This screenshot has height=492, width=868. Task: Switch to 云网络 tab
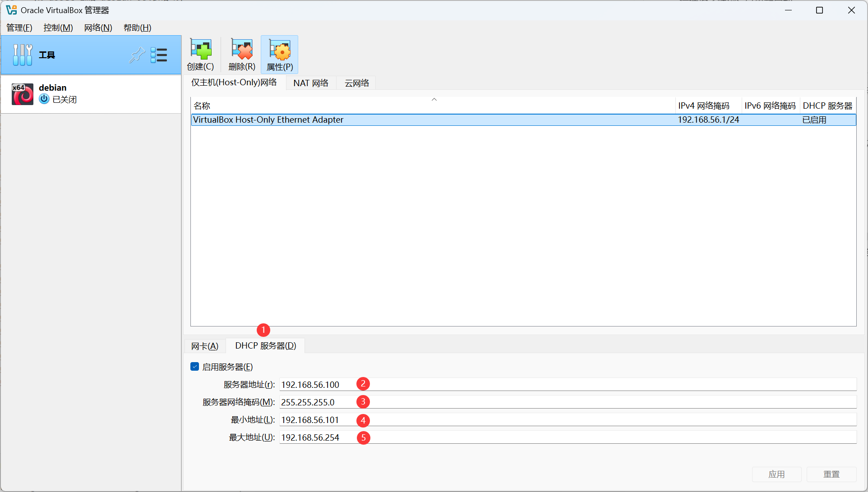click(x=357, y=83)
